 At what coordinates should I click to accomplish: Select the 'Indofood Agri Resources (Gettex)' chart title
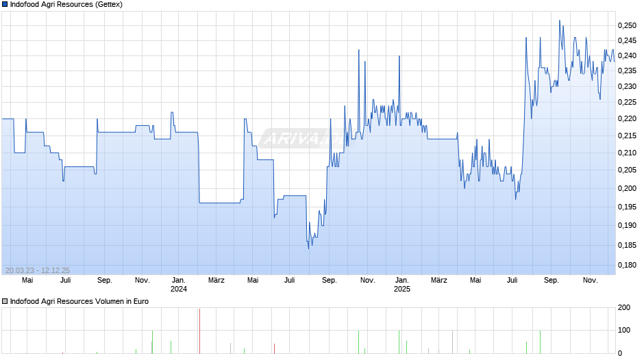click(x=66, y=5)
